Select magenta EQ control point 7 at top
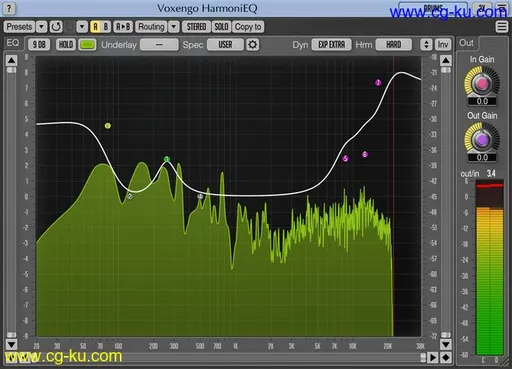Viewport: 512px width, 369px height. coord(378,82)
